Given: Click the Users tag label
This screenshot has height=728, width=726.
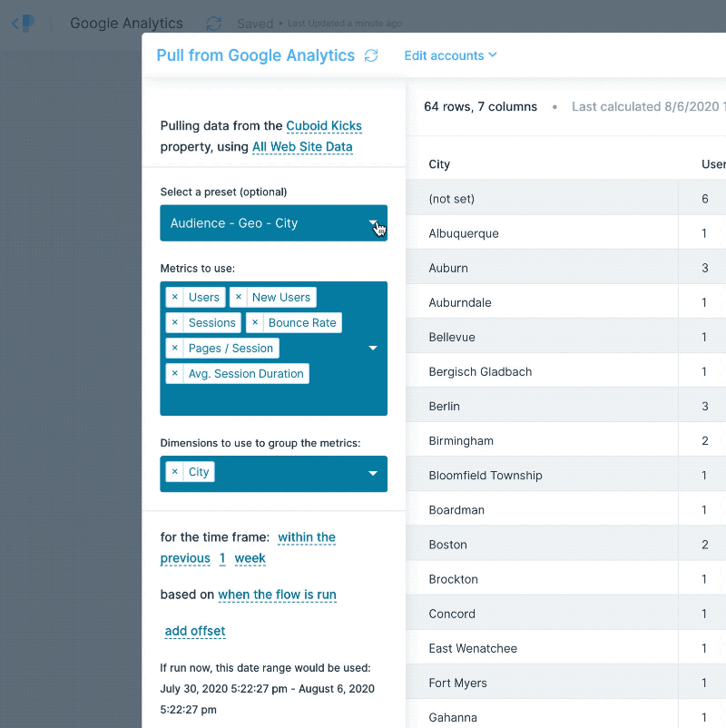Looking at the screenshot, I should click(x=204, y=297).
